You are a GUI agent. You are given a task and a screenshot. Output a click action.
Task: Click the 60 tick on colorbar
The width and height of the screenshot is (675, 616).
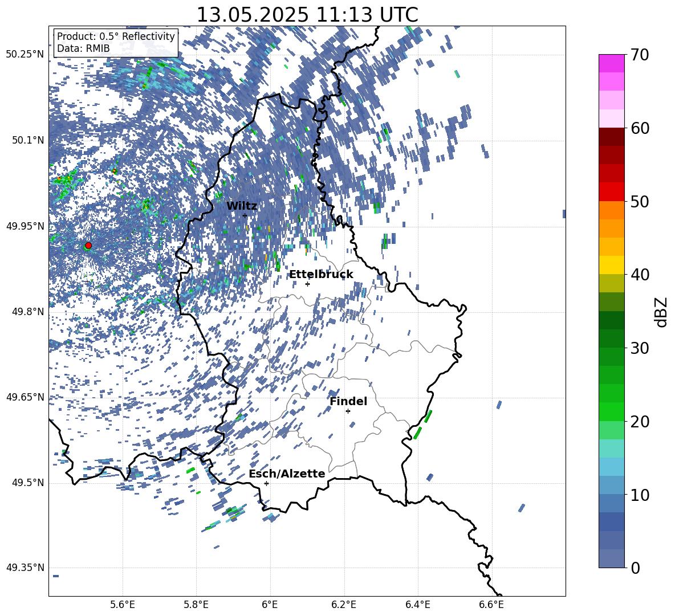[640, 128]
